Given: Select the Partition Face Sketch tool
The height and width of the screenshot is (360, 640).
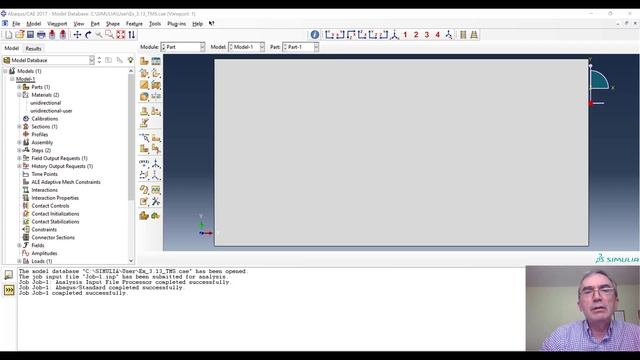Looking at the screenshot, I should coord(156,138).
